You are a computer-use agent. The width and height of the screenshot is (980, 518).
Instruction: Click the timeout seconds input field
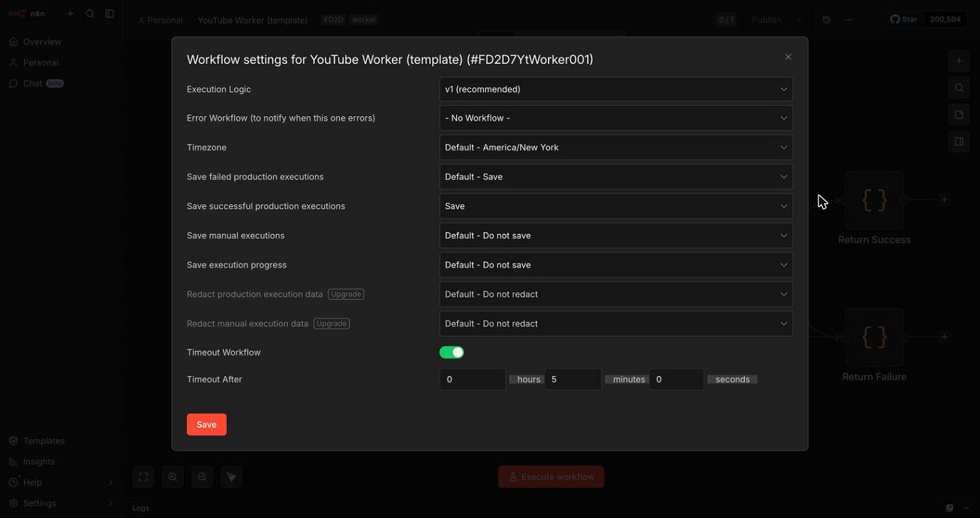click(x=676, y=379)
